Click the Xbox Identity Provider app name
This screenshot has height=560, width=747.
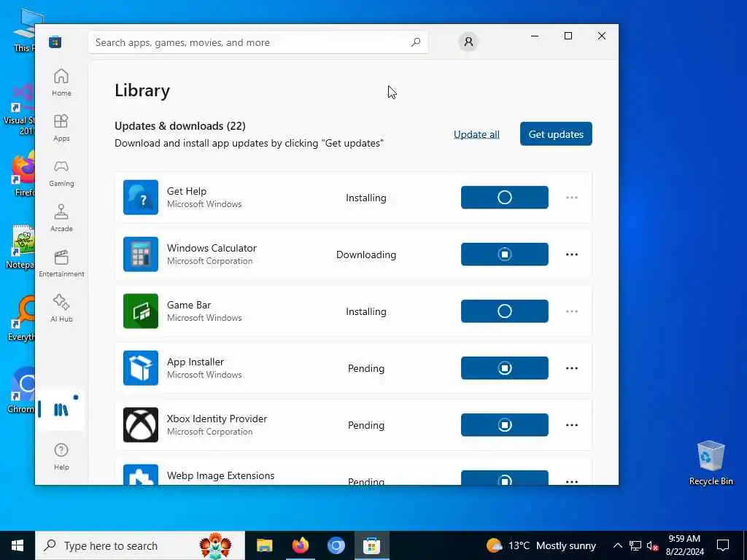click(x=217, y=419)
